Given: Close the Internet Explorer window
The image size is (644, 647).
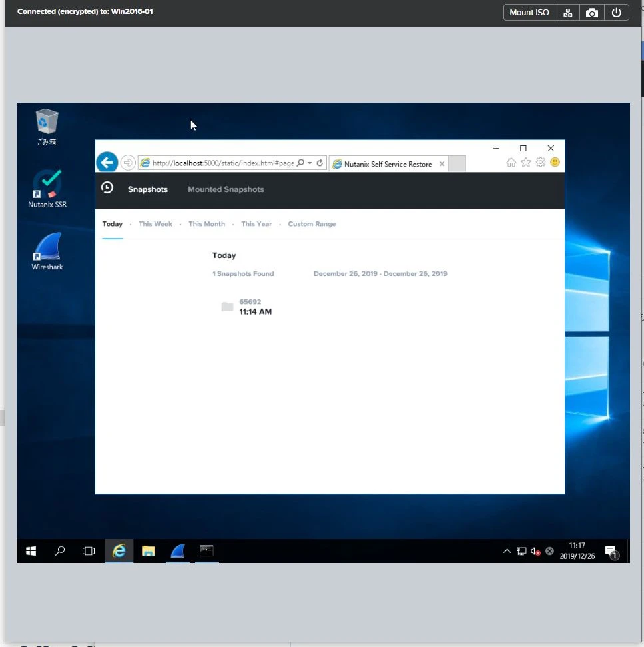Looking at the screenshot, I should (x=551, y=148).
